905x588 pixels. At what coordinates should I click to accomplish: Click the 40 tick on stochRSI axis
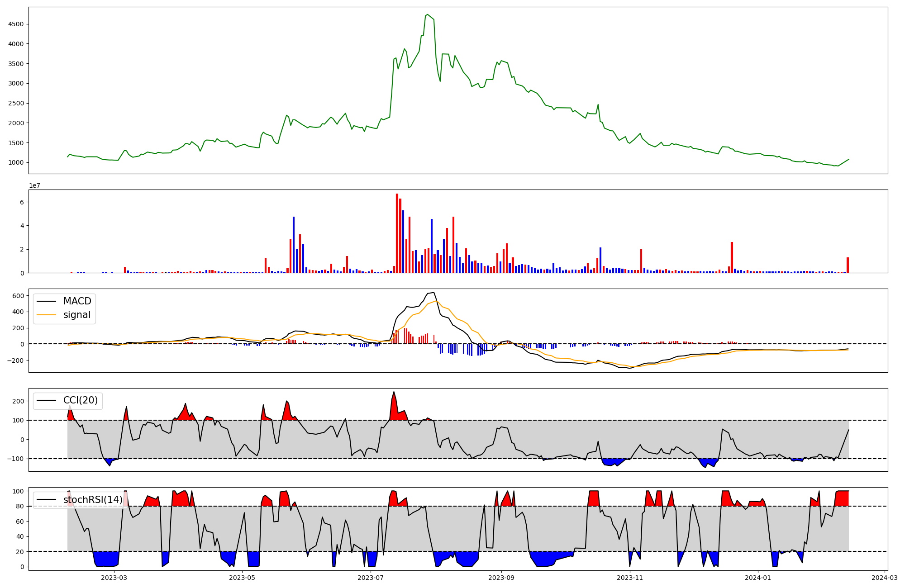point(20,536)
